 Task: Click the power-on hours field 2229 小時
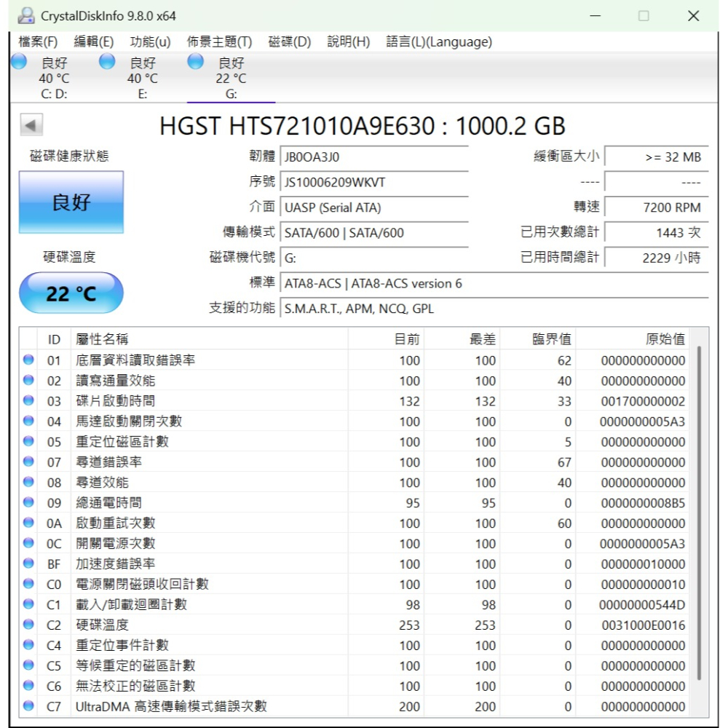tap(657, 258)
